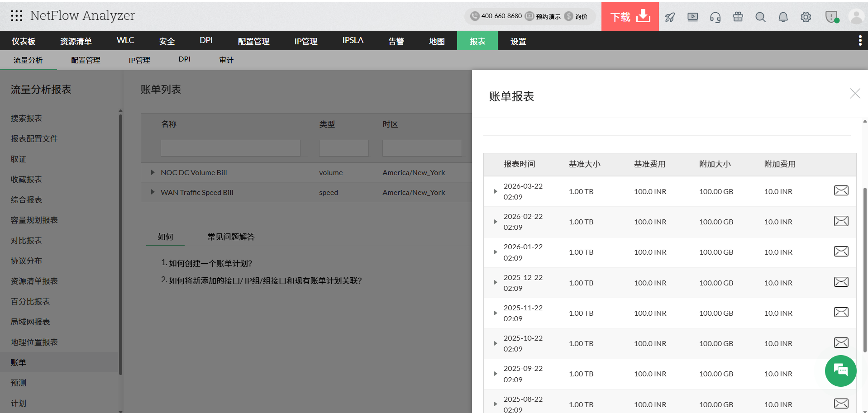Open the green chat widget
The image size is (868, 413).
tap(840, 371)
